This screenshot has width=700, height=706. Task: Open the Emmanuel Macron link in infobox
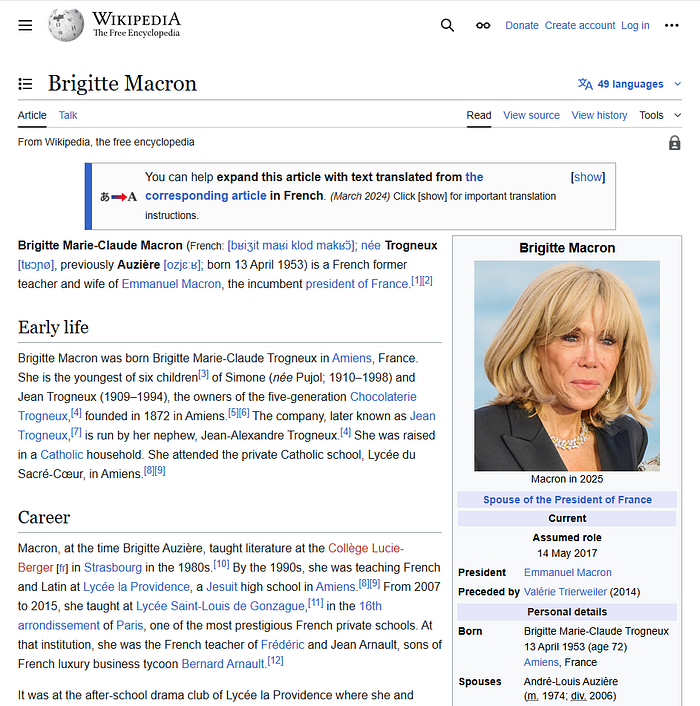click(567, 572)
